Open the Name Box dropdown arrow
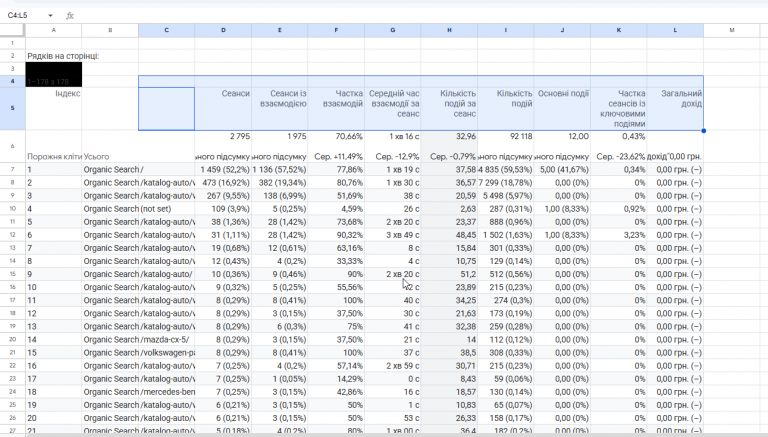The width and height of the screenshot is (768, 437). (50, 16)
